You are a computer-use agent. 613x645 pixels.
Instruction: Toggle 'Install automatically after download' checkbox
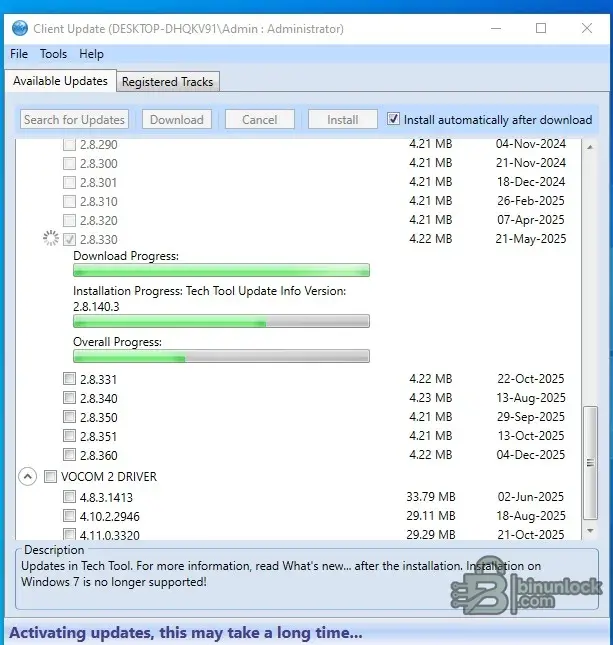[x=394, y=119]
